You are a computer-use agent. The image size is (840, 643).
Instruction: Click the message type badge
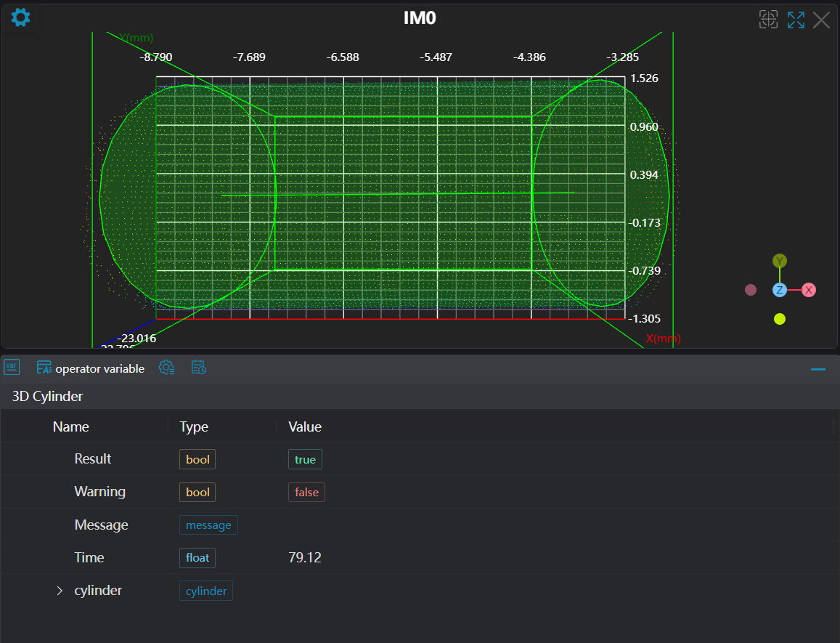click(208, 525)
